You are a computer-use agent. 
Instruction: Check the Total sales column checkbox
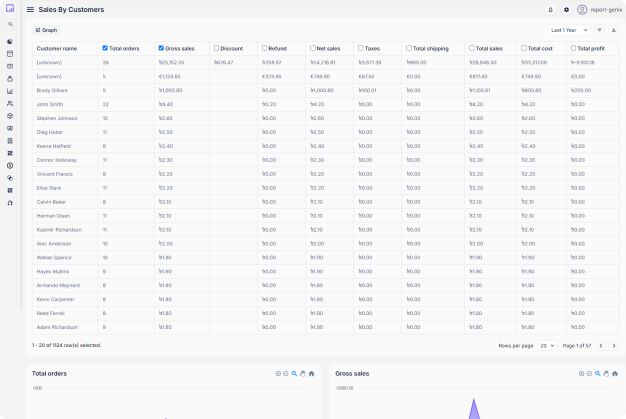pyautogui.click(x=471, y=48)
